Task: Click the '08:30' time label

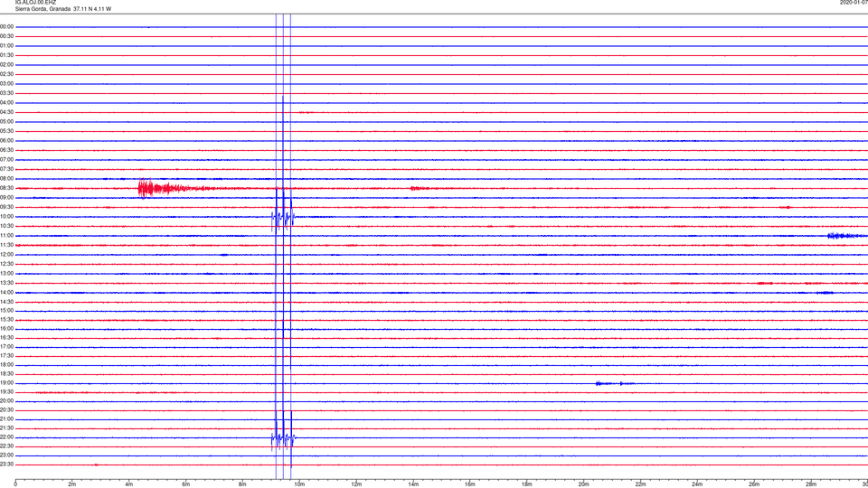Action: tap(6, 188)
